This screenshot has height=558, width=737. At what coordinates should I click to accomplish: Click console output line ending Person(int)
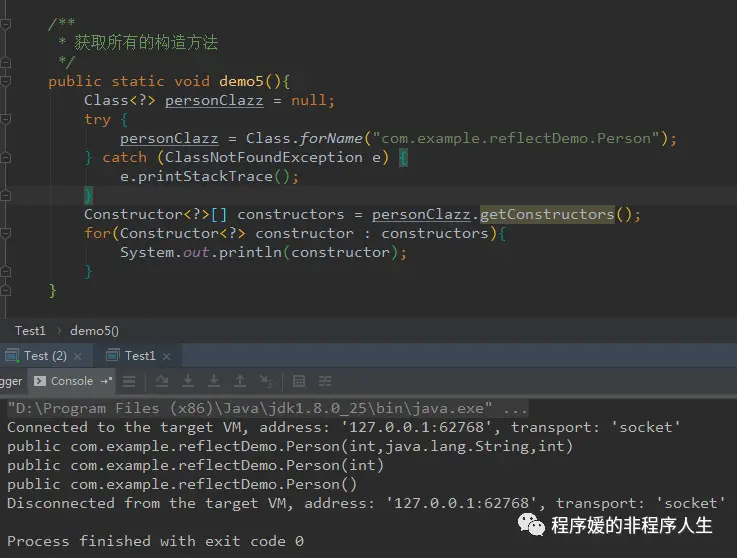196,465
